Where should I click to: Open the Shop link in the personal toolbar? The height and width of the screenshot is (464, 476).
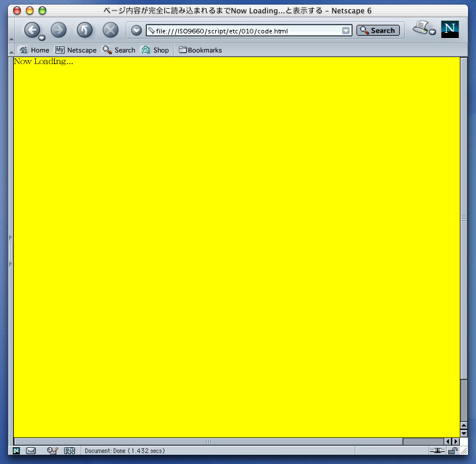tap(155, 50)
